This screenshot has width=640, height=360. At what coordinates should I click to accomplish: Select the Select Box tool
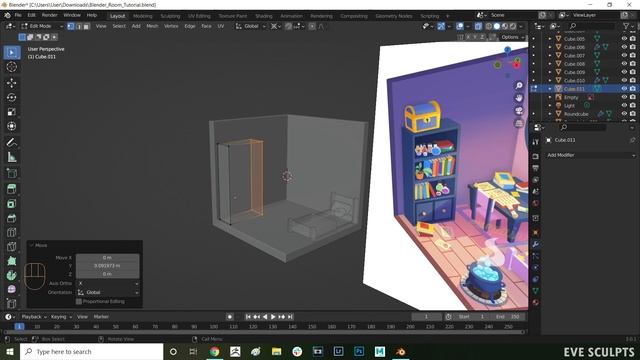[x=11, y=53]
